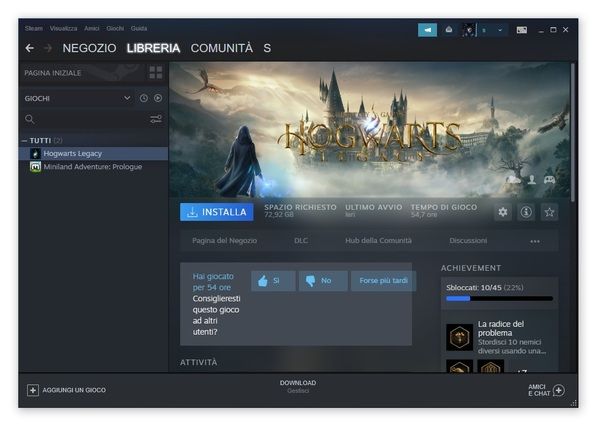The height and width of the screenshot is (435, 610).
Task: Click the achievements progress bar
Action: click(x=500, y=299)
